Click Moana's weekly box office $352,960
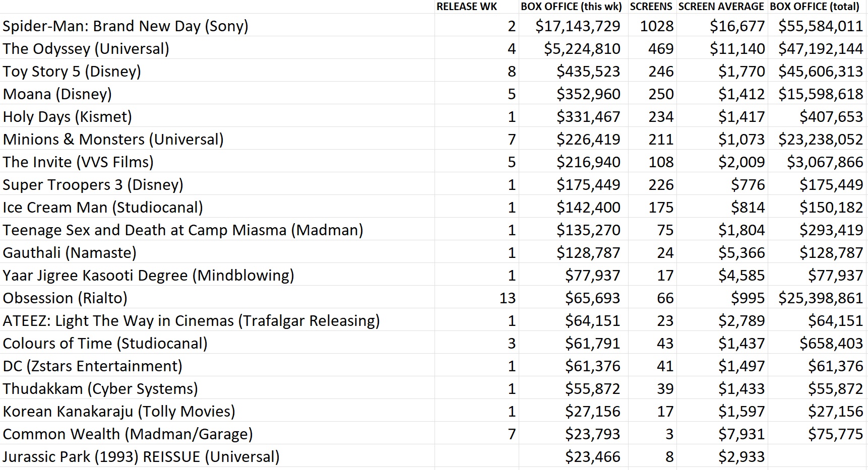The width and height of the screenshot is (868, 470). pos(588,94)
